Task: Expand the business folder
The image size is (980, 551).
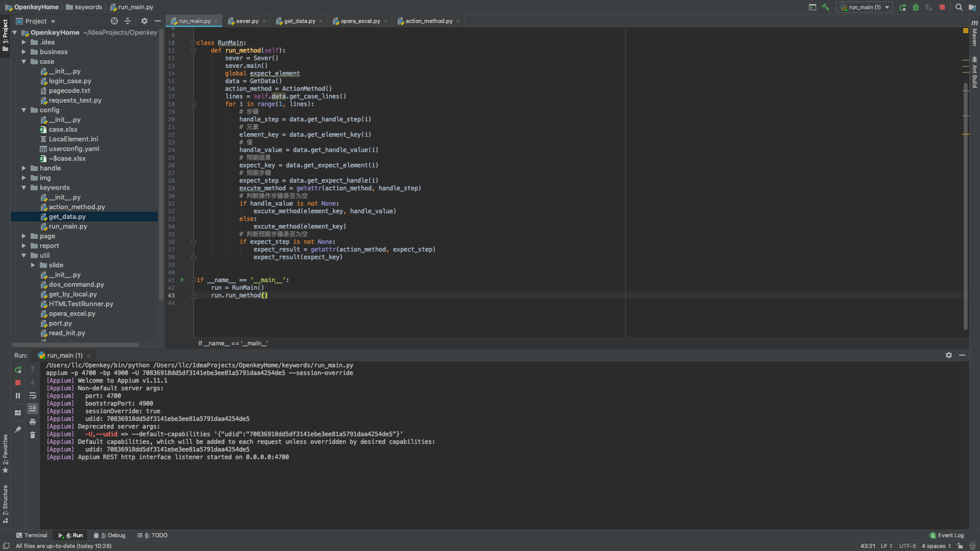Action: click(x=23, y=52)
